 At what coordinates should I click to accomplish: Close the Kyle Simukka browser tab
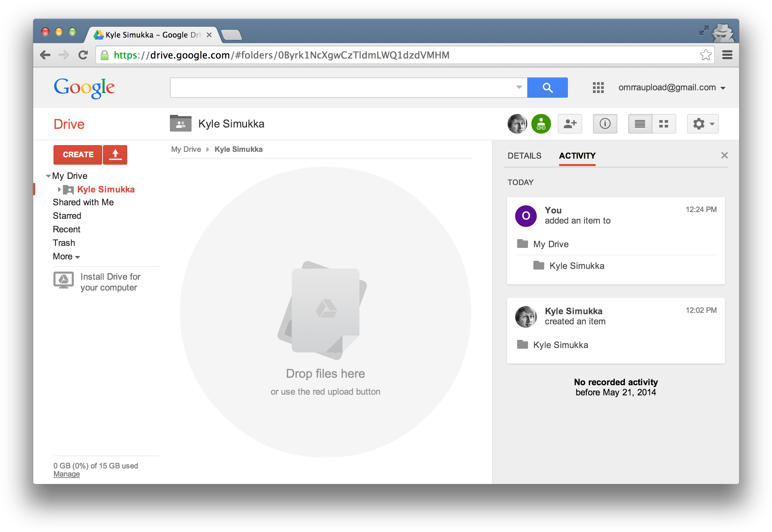tap(209, 35)
